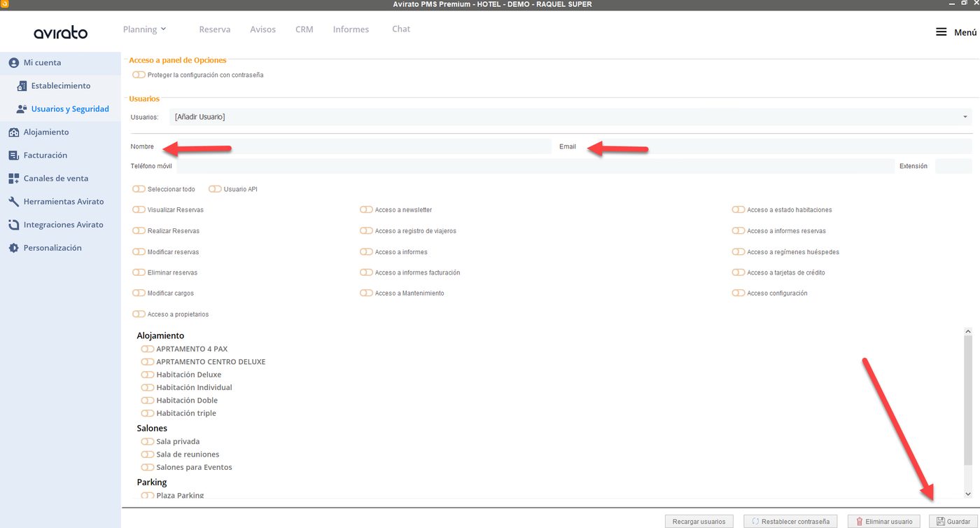The width and height of the screenshot is (980, 528).
Task: Toggle Modificar cargos permission
Action: [139, 293]
